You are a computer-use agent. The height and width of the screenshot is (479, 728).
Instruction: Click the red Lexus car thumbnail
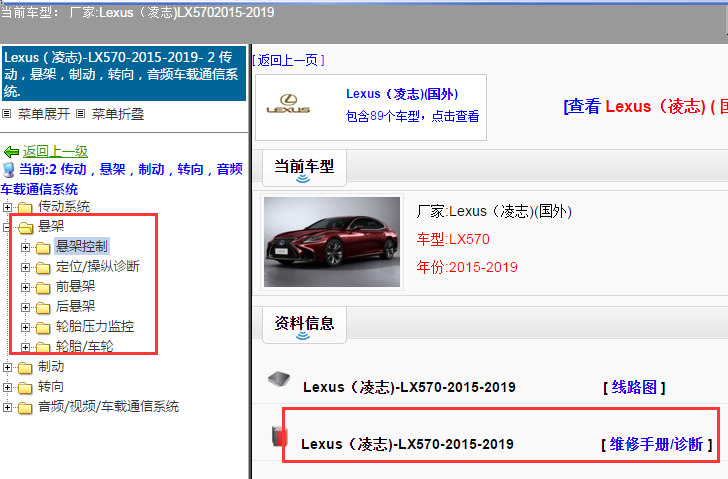(x=332, y=242)
